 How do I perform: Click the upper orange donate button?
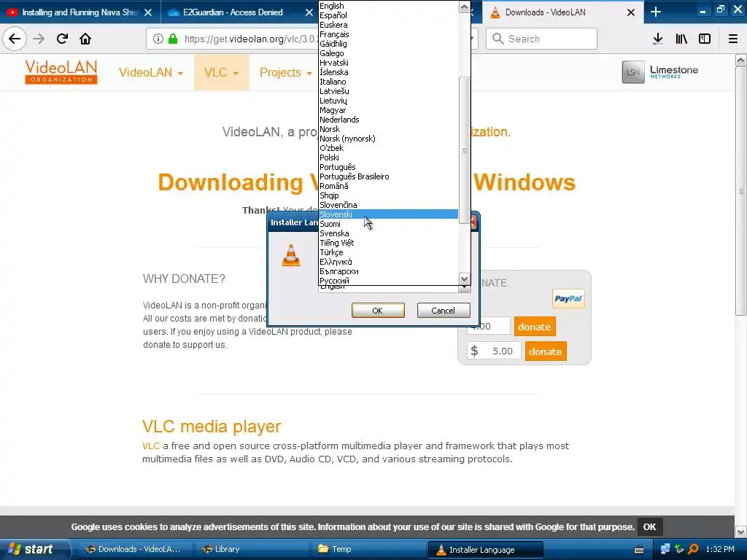[x=535, y=327]
